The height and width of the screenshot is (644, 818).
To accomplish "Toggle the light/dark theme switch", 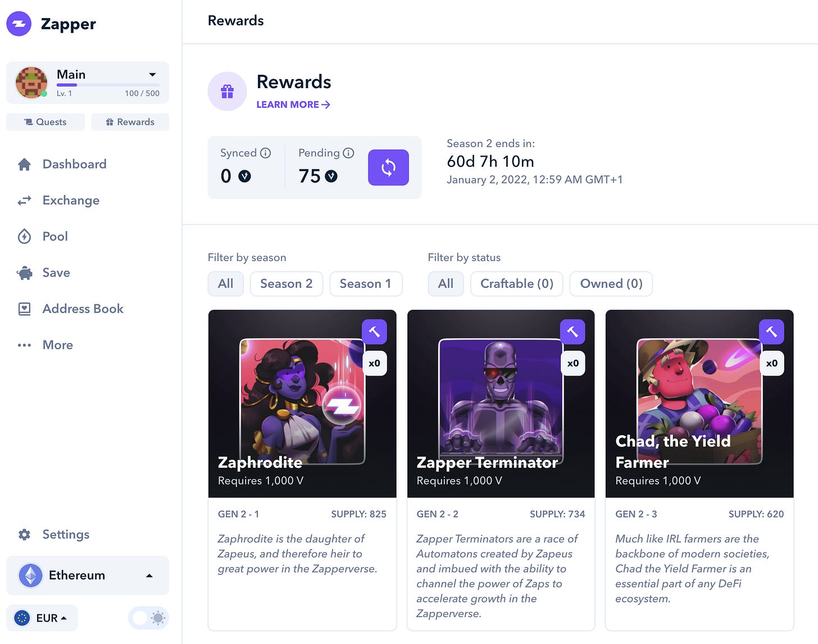I will pyautogui.click(x=148, y=618).
